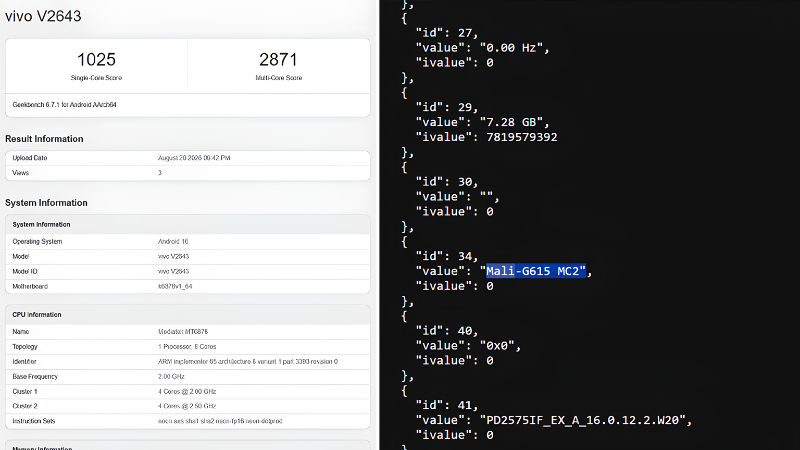Select the motherboard value k6878v1_64
The image size is (800, 450).
pyautogui.click(x=175, y=287)
